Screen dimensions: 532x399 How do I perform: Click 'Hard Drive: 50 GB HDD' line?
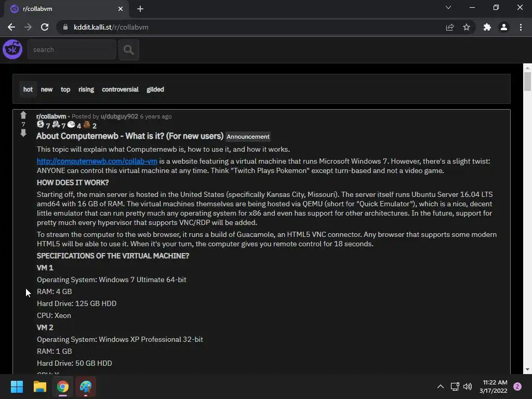pyautogui.click(x=74, y=363)
